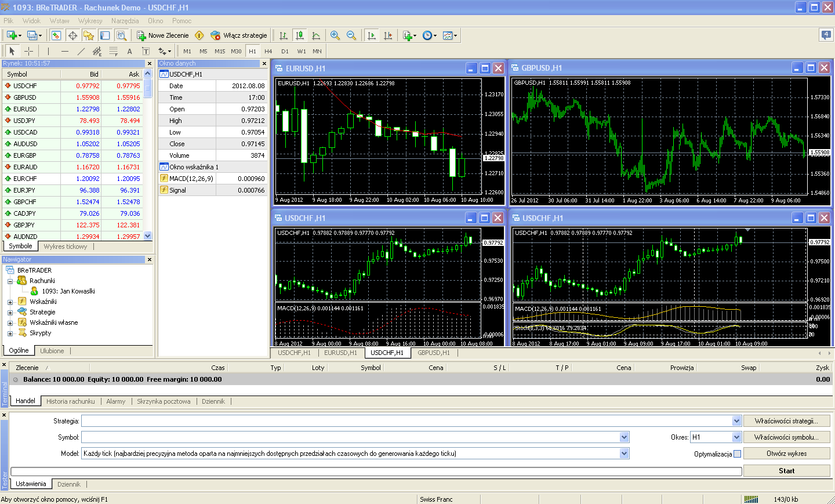
Task: Click the Włącz strategie button
Action: pos(239,35)
